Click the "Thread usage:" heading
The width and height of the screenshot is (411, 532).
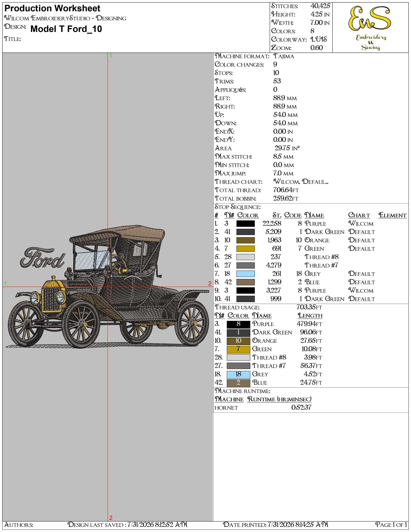(237, 308)
